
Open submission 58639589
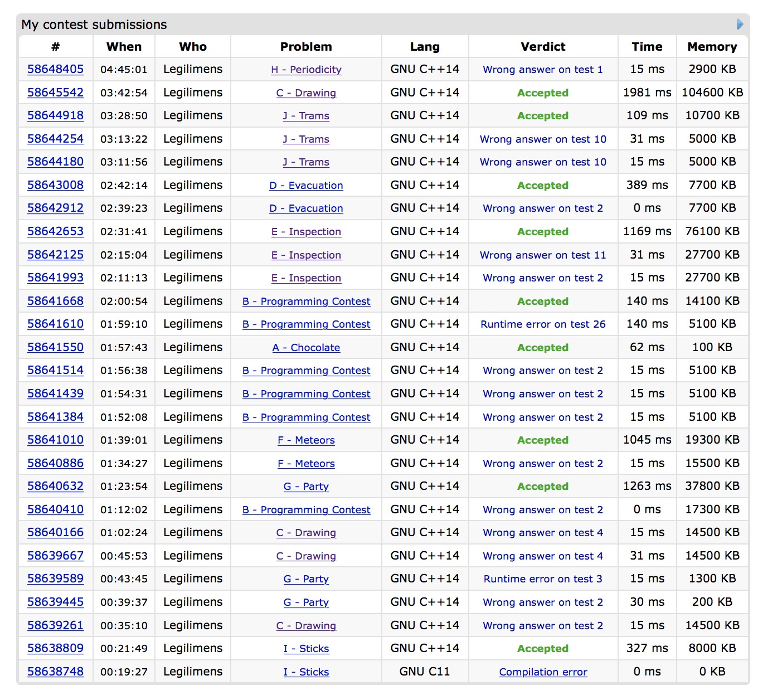[55, 579]
